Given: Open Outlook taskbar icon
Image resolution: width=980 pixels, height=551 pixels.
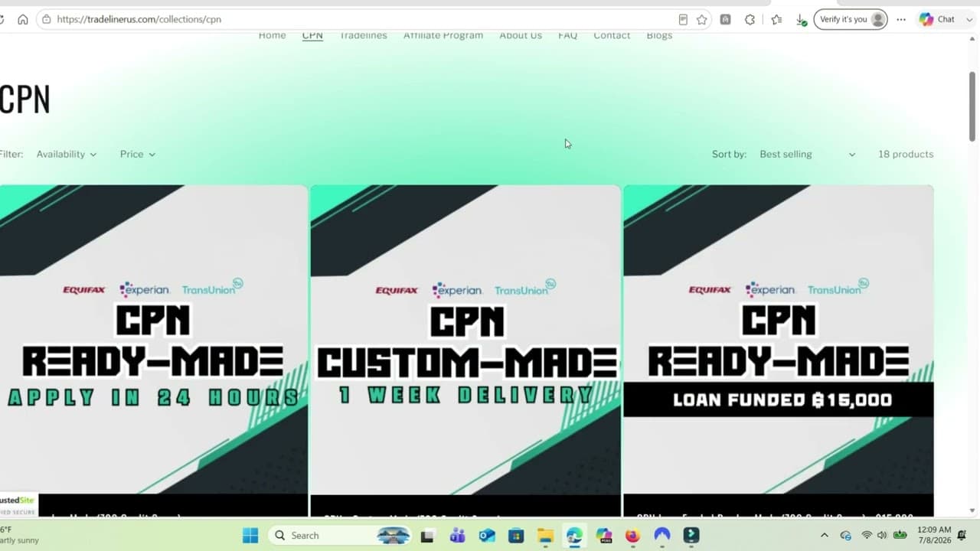Looking at the screenshot, I should pyautogui.click(x=487, y=536).
